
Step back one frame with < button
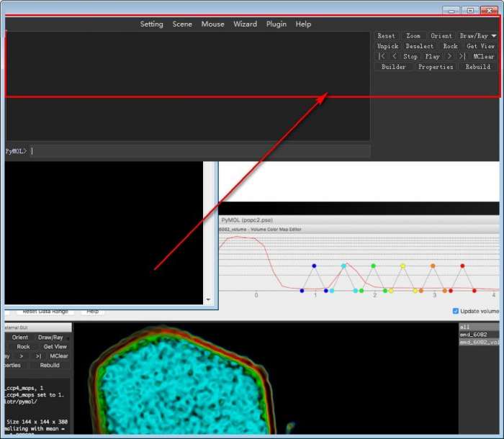395,56
